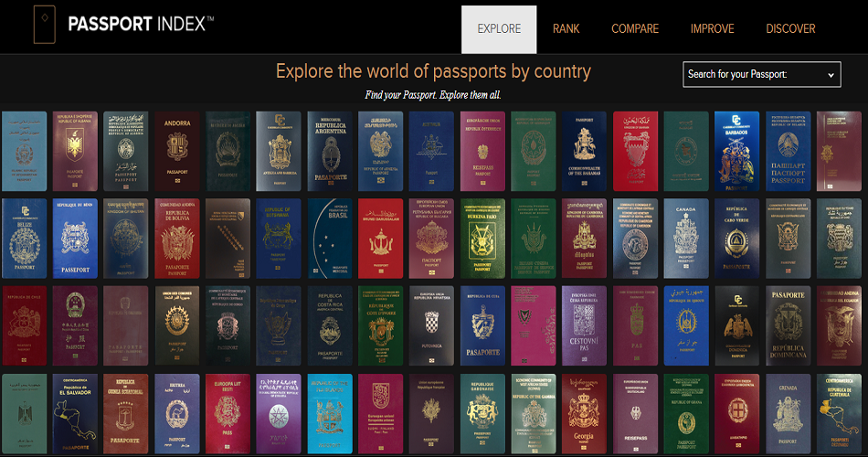
Task: Choose the Barbados passport thumbnail
Action: [x=736, y=151]
